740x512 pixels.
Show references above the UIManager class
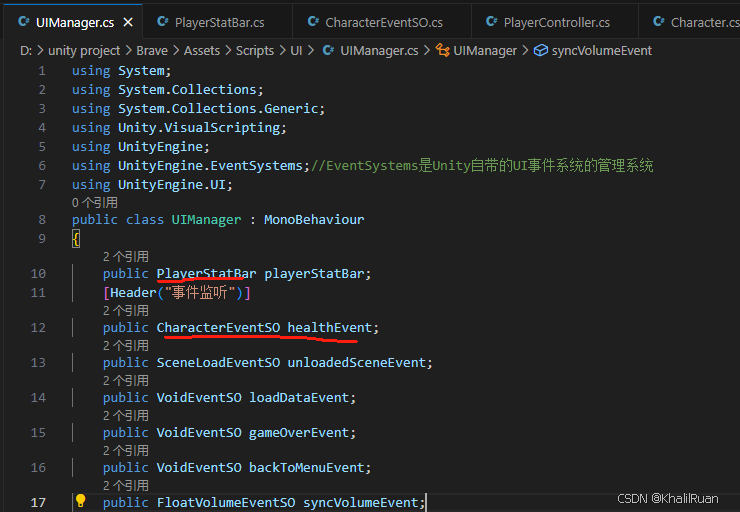tap(95, 202)
